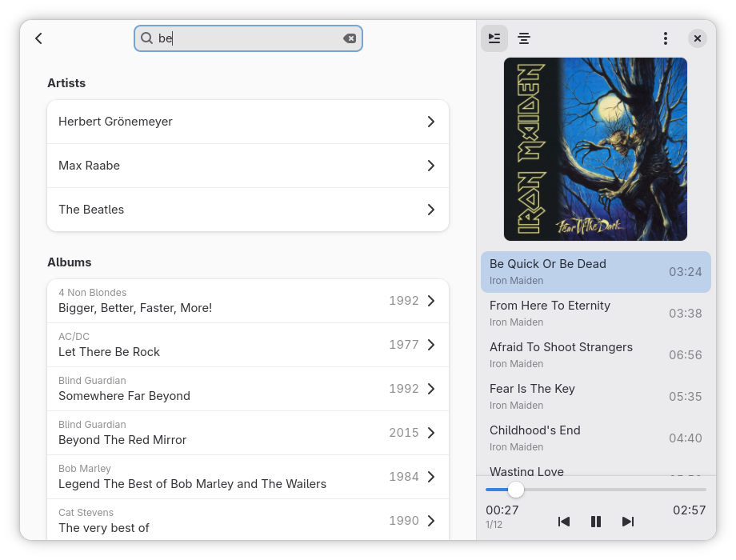The height and width of the screenshot is (560, 736).
Task: Open album Beyond The Red Mirror
Action: [x=248, y=433]
